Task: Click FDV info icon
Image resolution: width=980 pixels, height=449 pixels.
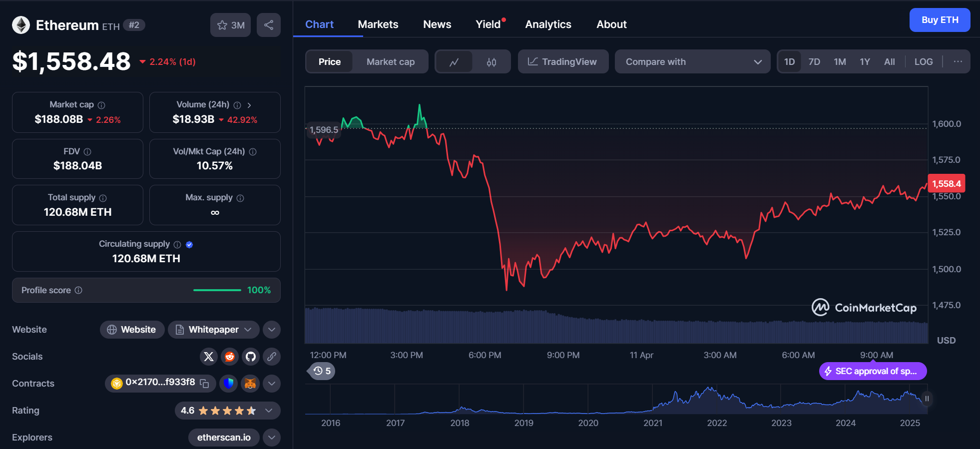Action: (87, 151)
